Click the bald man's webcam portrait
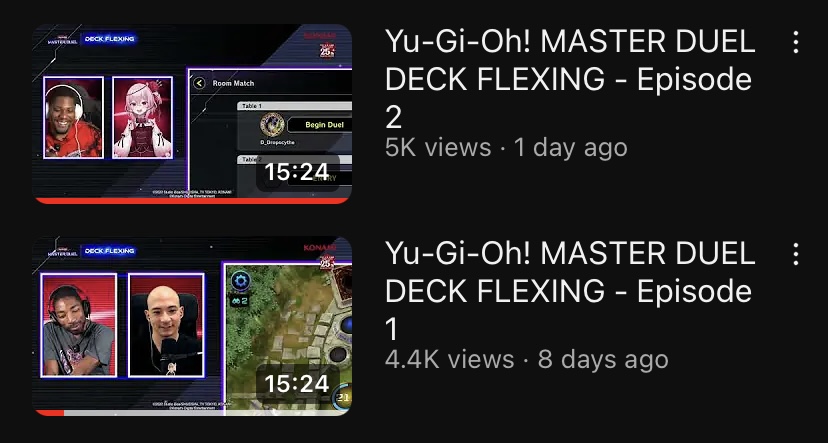Image resolution: width=828 pixels, height=443 pixels. click(166, 325)
